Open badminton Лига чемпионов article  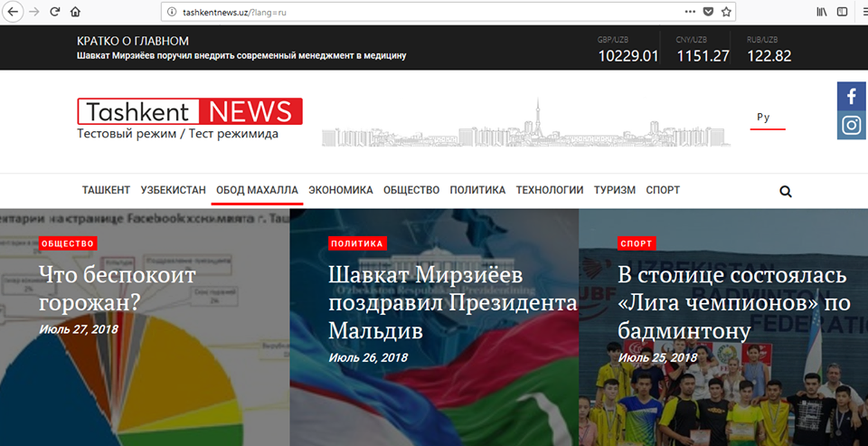coord(733,303)
